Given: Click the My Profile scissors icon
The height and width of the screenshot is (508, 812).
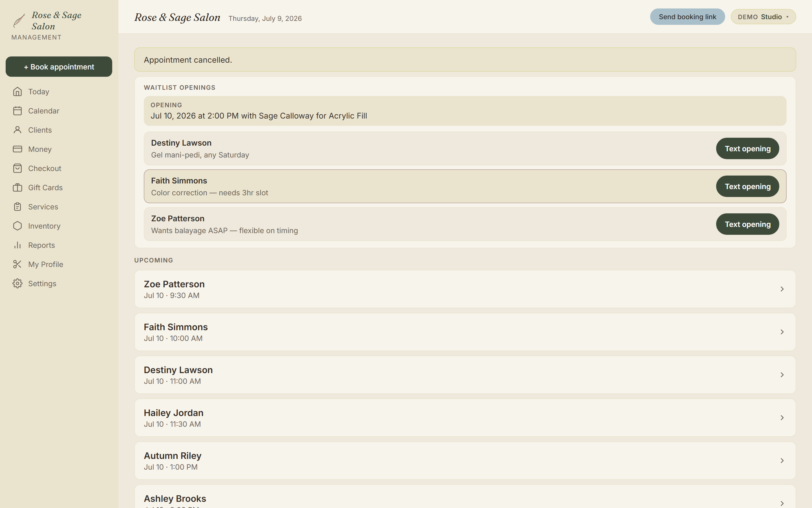Looking at the screenshot, I should pos(17,264).
